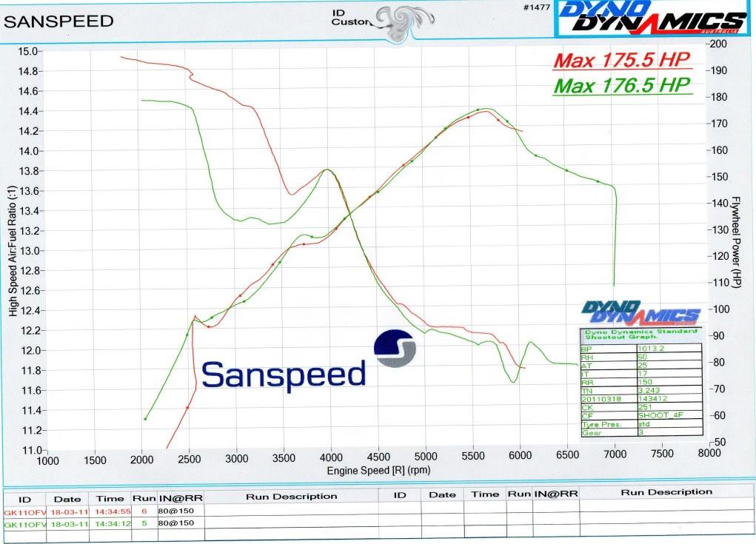Click the 2500 rpm tick label

click(189, 459)
